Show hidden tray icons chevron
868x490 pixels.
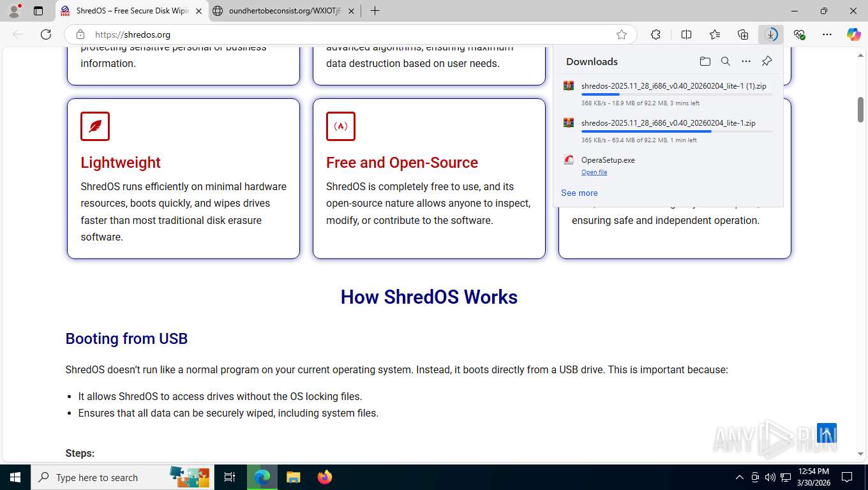pyautogui.click(x=740, y=477)
